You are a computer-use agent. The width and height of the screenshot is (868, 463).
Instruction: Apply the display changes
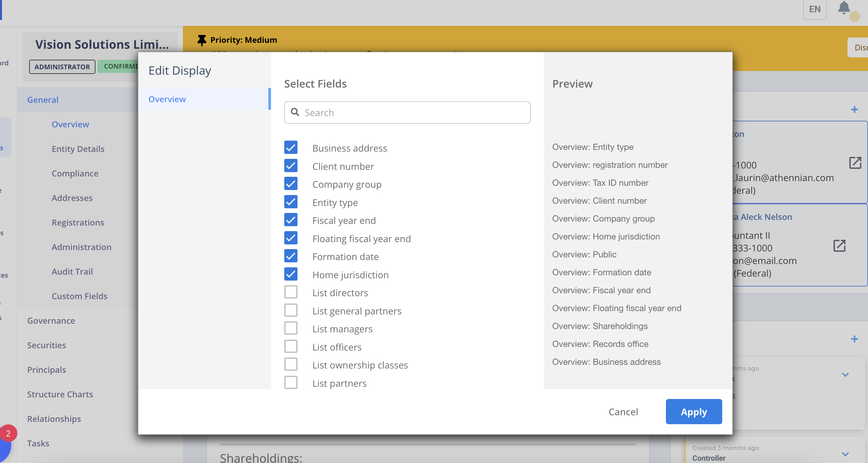coord(693,411)
